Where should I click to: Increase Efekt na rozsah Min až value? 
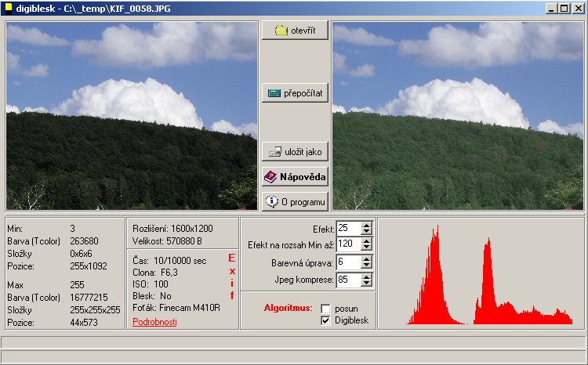[x=366, y=241]
